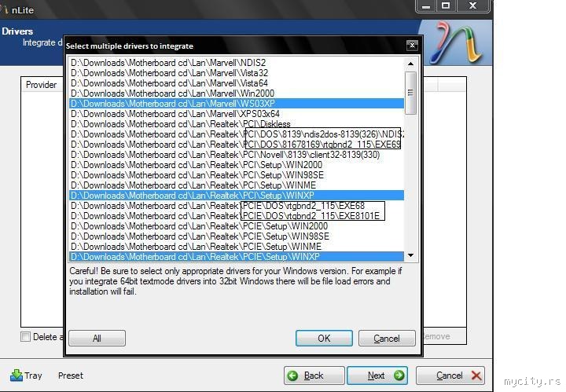Select the Marvell\NDIS2 driver path
Image resolution: width=566 pixels, height=392 pixels.
(x=237, y=63)
